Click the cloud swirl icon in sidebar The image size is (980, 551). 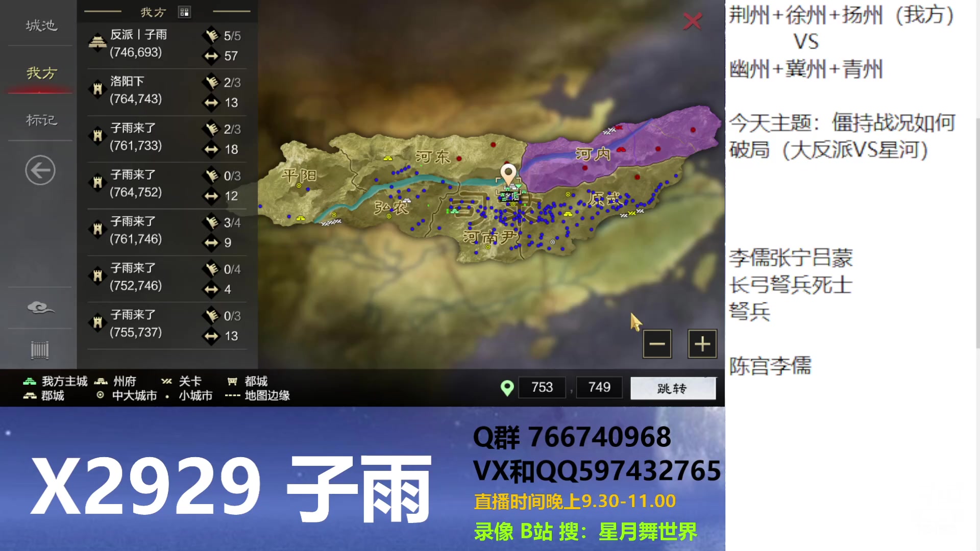40,308
